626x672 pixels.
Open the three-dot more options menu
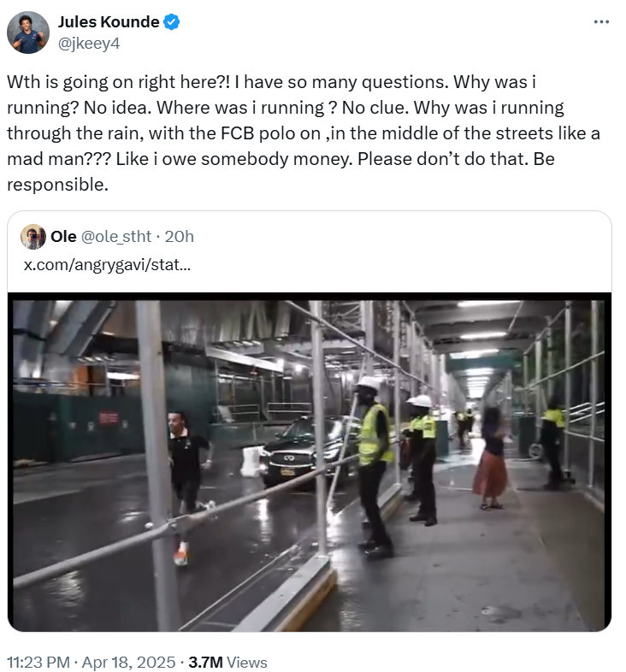[x=601, y=22]
